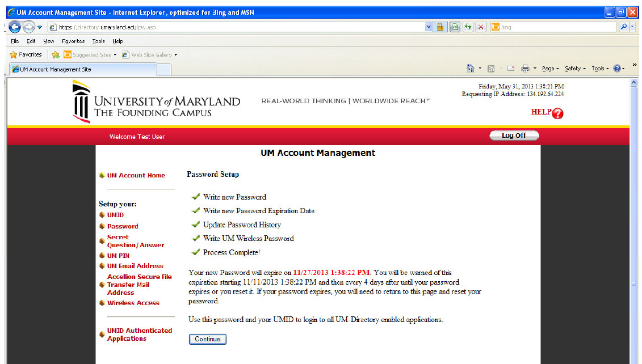
Task: Click the security lock icon in address bar
Action: coord(440,27)
